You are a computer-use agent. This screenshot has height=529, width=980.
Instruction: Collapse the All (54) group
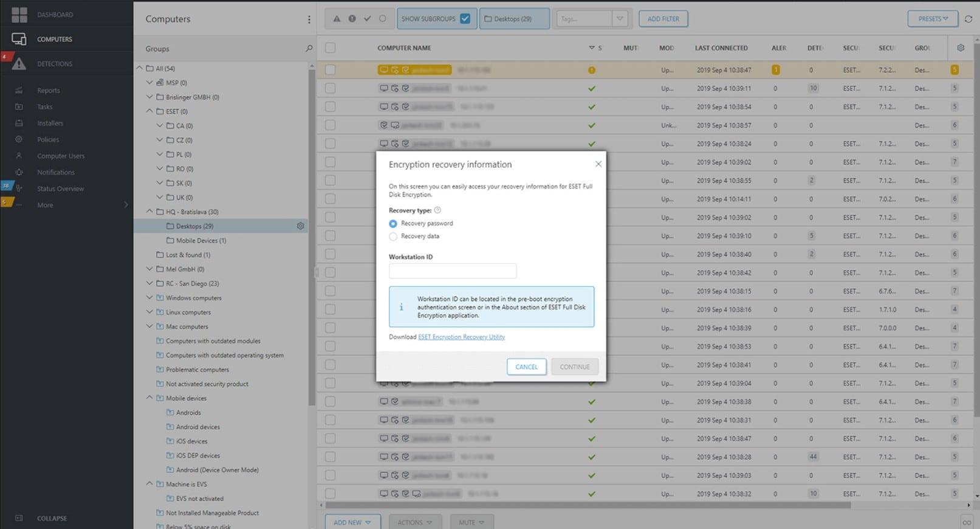140,68
